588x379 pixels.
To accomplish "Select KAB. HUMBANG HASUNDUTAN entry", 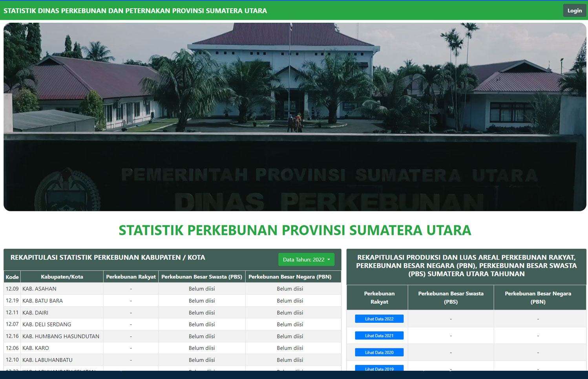I will click(x=61, y=336).
